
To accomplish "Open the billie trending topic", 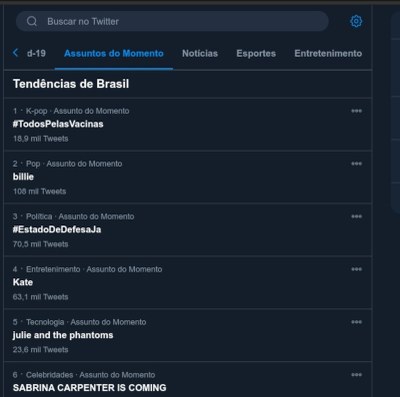I will tap(188, 177).
